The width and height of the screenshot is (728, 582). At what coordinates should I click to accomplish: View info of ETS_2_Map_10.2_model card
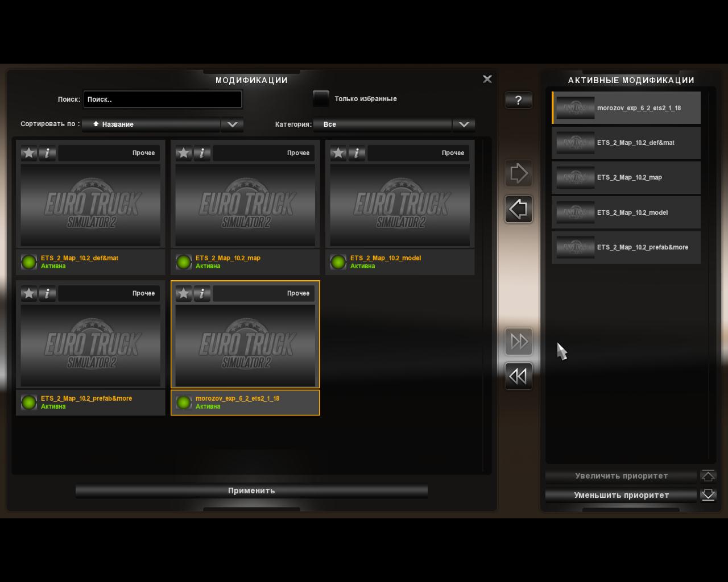(x=357, y=153)
